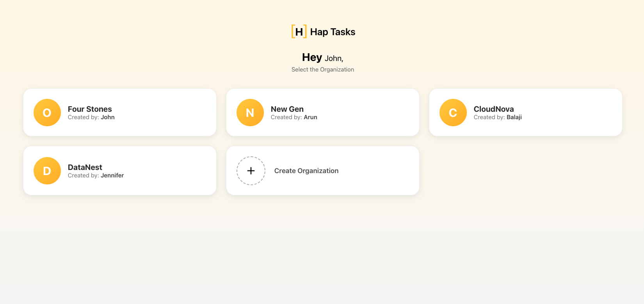Image resolution: width=644 pixels, height=304 pixels.
Task: Open the CloudNova organization name
Action: click(494, 109)
